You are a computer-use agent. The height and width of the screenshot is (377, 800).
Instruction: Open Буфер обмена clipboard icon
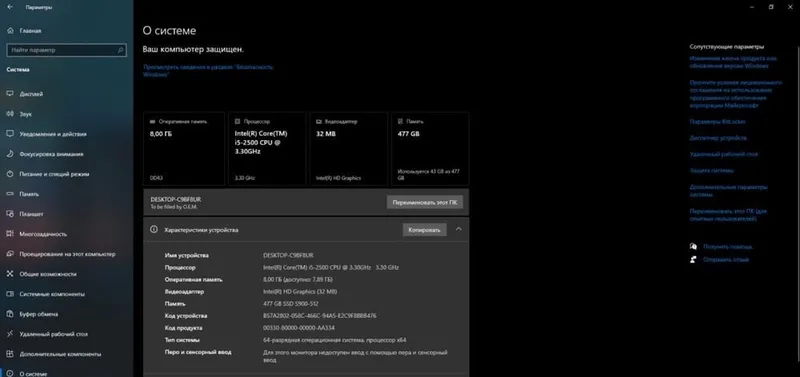pyautogui.click(x=10, y=314)
